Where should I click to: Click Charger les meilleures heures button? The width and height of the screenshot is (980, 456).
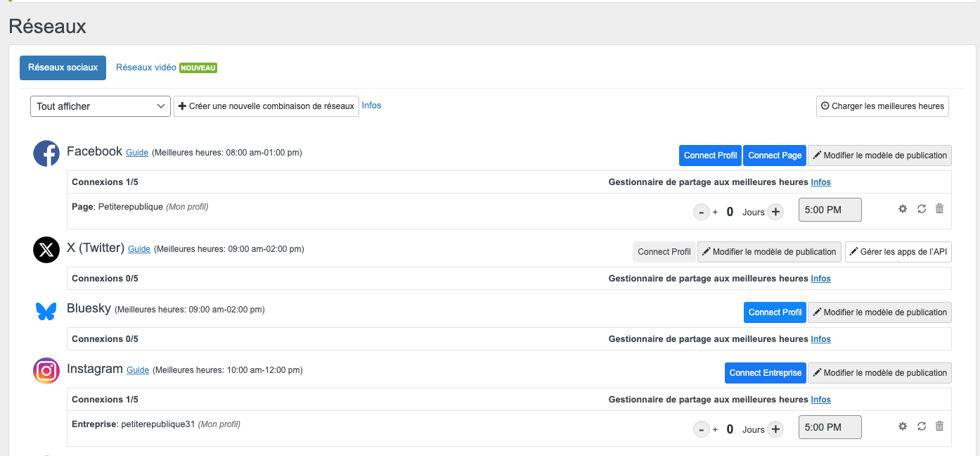[x=882, y=106]
